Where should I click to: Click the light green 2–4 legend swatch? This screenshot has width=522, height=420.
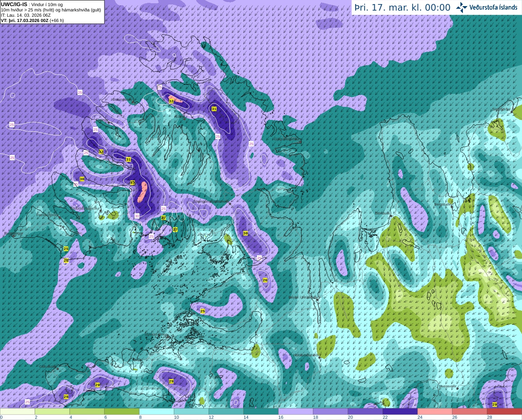coord(52,411)
